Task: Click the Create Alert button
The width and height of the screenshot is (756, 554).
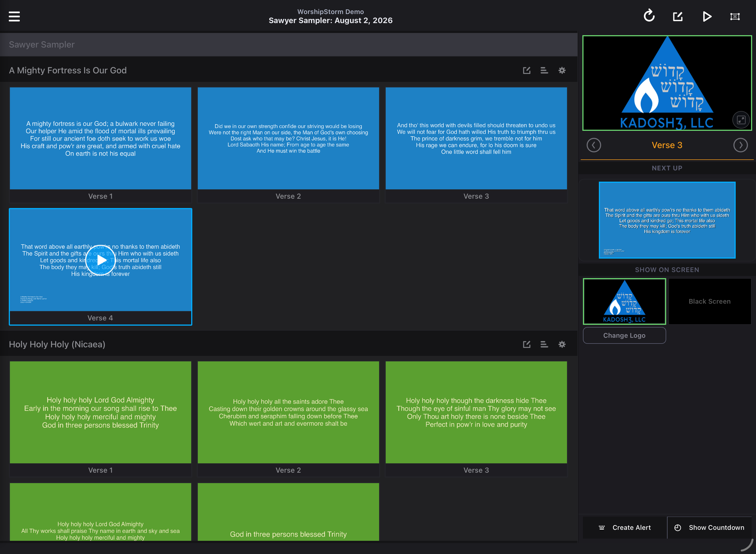Action: click(625, 528)
